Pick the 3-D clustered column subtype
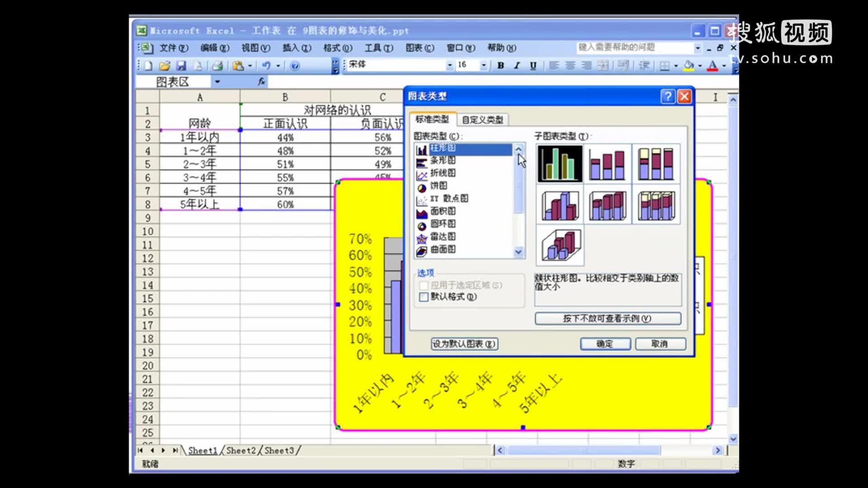Viewport: 868px width, 488px height. [560, 205]
